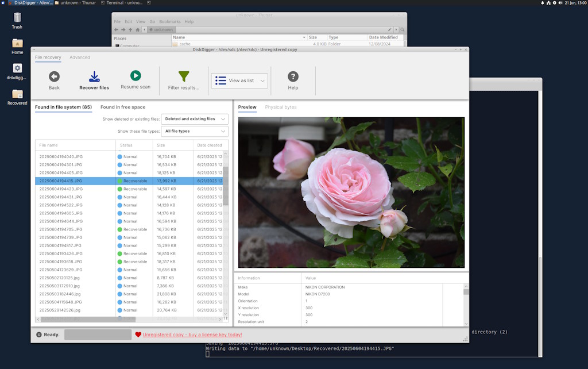
Task: Open the Bookmarks menu in Thunar
Action: (x=170, y=21)
